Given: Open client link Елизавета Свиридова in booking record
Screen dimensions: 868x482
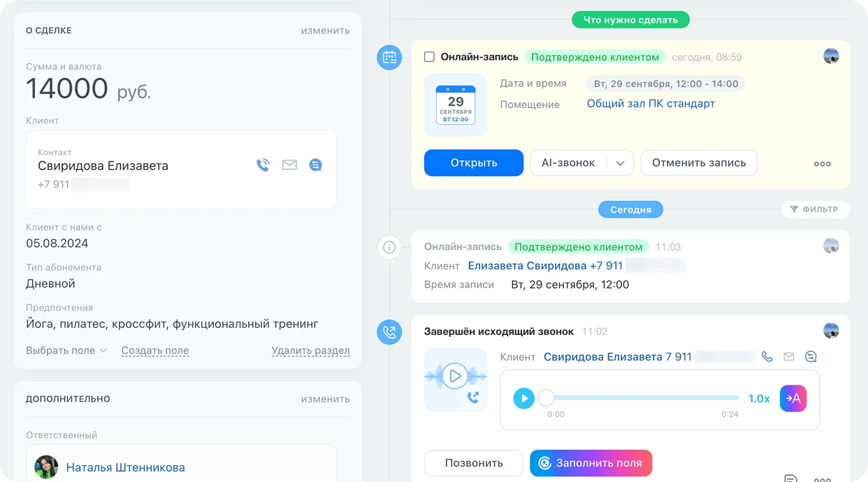Looking at the screenshot, I should (x=545, y=265).
